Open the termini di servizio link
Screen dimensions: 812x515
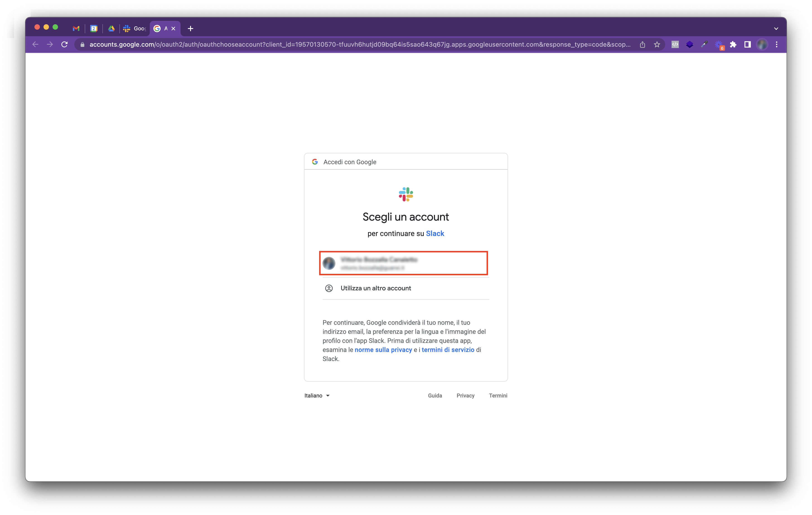point(448,349)
